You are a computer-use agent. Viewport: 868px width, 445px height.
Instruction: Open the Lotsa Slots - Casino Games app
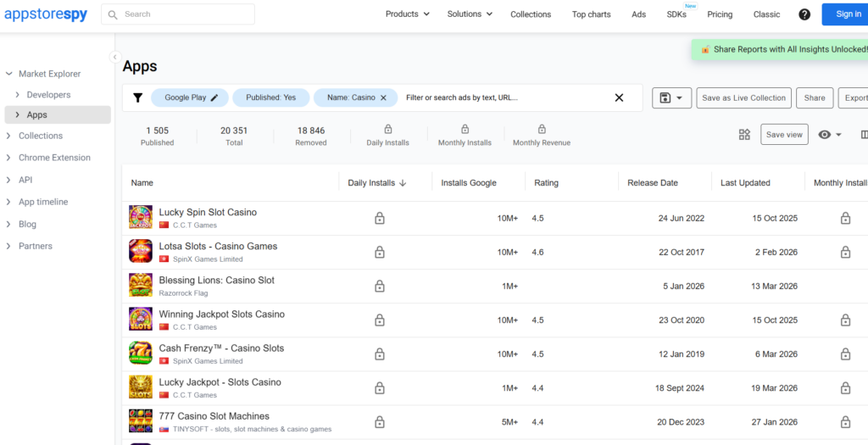tap(218, 247)
